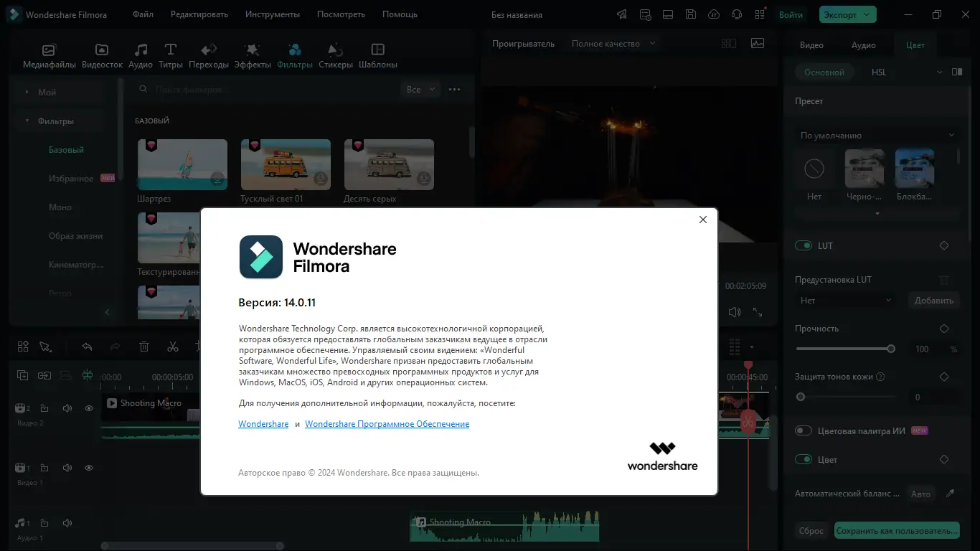The height and width of the screenshot is (551, 980).
Task: Click the project notes icon with clock in title bar
Action: tap(645, 14)
